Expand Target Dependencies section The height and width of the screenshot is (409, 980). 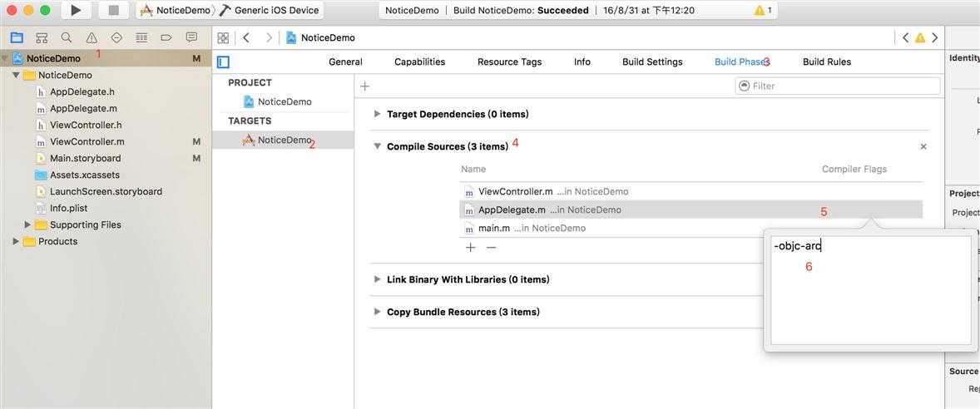point(377,114)
